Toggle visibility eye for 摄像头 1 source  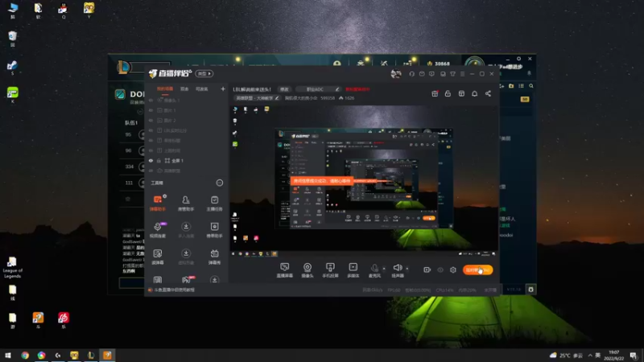coord(151,100)
